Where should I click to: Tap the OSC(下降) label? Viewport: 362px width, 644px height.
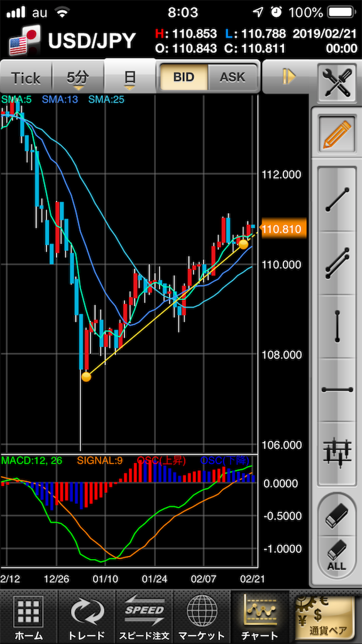click(225, 461)
